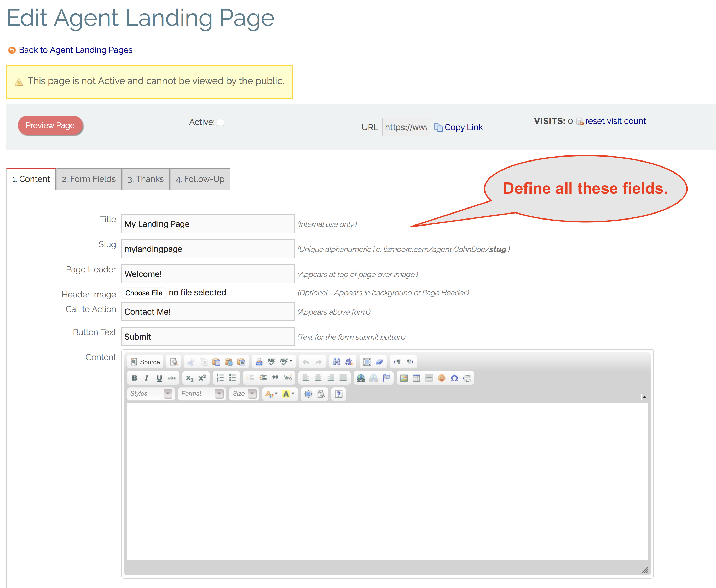Insert a smiley emoticon
Viewport: 716px width, 588px height.
(442, 378)
